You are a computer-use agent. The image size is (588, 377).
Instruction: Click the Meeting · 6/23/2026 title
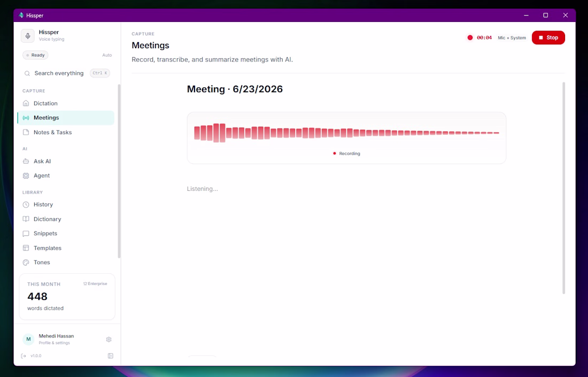click(x=235, y=89)
